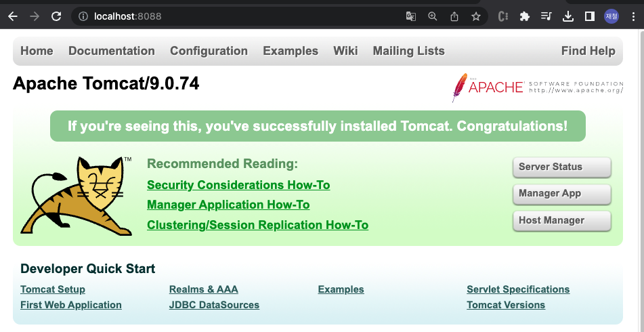
Task: Open the Configuration nav item
Action: [209, 51]
